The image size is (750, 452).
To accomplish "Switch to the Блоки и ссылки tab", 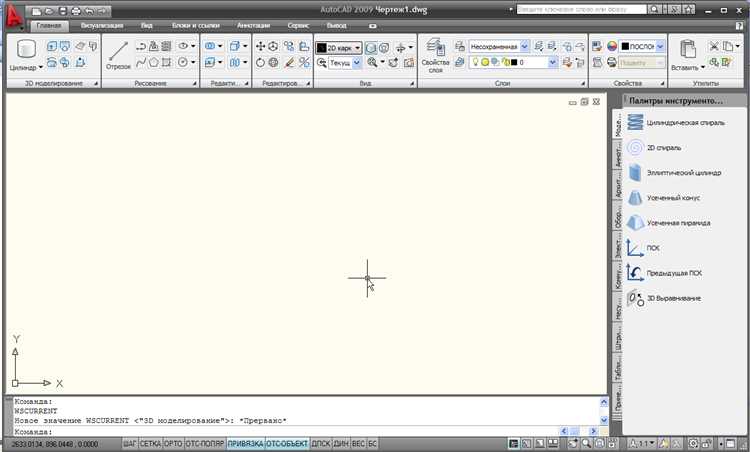I will tap(196, 25).
